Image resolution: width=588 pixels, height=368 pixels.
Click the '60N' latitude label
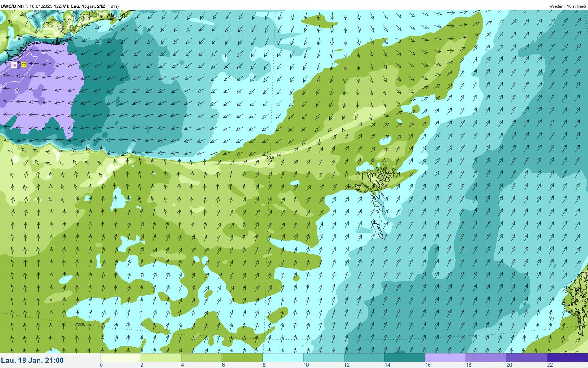(x=81, y=325)
